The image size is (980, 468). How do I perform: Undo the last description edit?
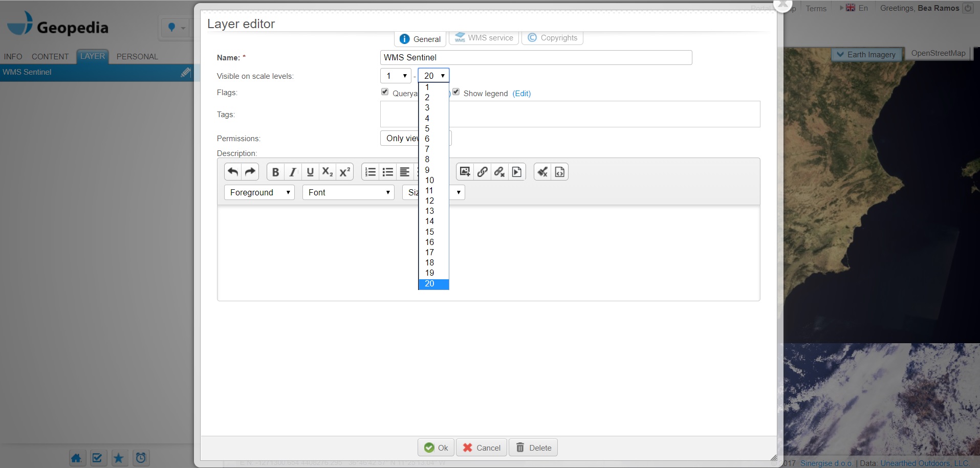click(233, 172)
